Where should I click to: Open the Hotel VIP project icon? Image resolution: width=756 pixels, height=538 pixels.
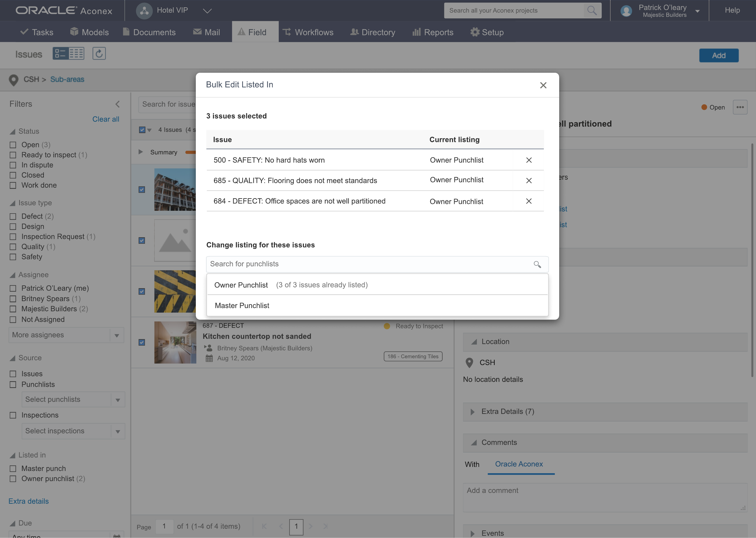click(x=144, y=11)
